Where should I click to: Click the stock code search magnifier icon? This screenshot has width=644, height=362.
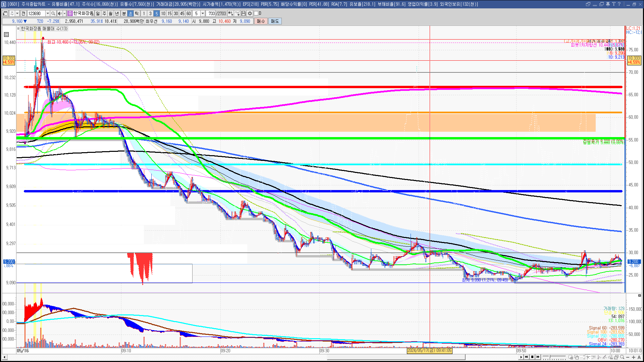coord(53,13)
